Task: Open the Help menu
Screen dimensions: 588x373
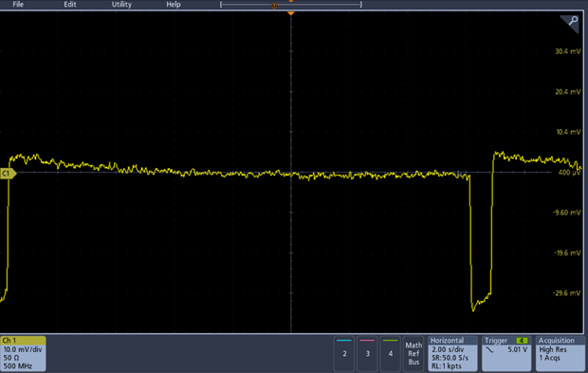Action: pyautogui.click(x=174, y=5)
